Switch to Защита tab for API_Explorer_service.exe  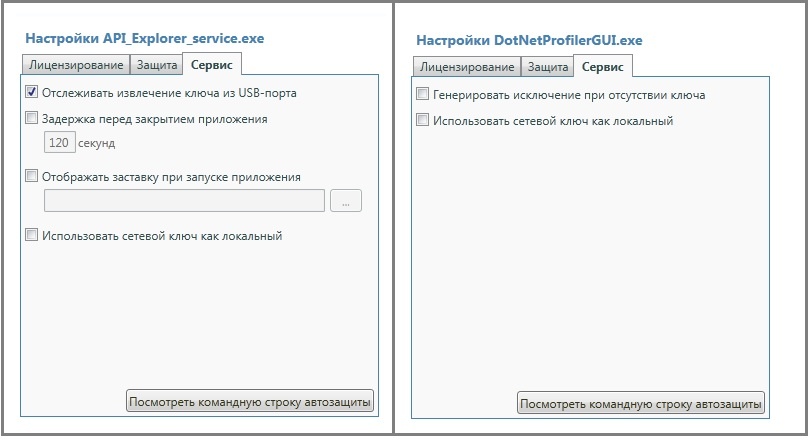[x=156, y=65]
